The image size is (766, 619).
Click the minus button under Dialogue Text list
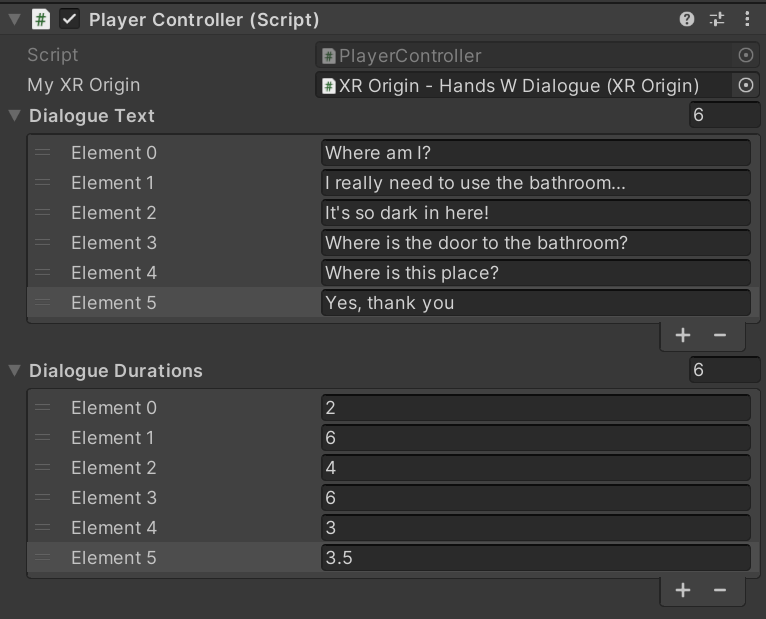pos(720,335)
